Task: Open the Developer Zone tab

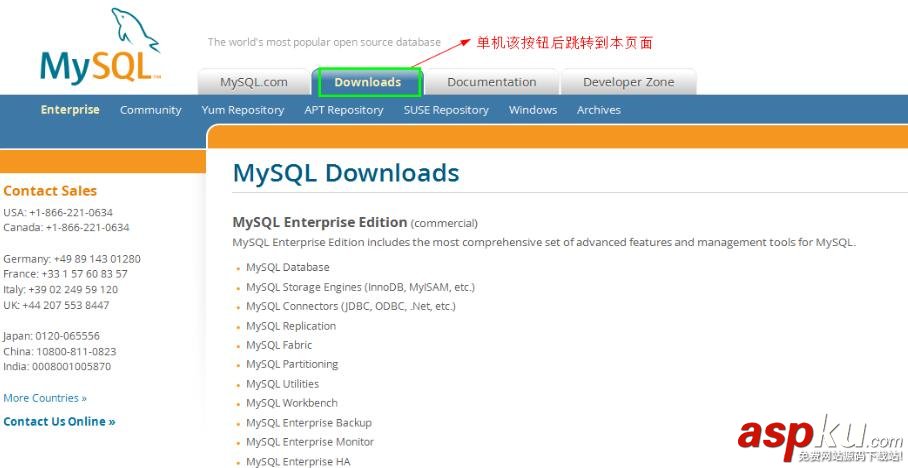Action: (x=628, y=82)
